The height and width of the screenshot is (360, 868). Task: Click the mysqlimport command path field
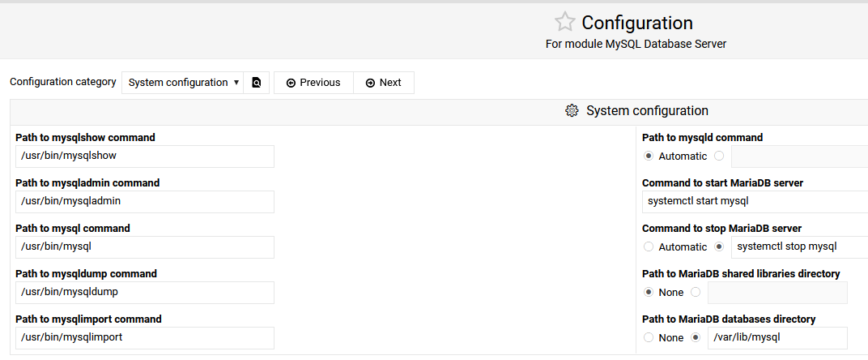tap(145, 338)
